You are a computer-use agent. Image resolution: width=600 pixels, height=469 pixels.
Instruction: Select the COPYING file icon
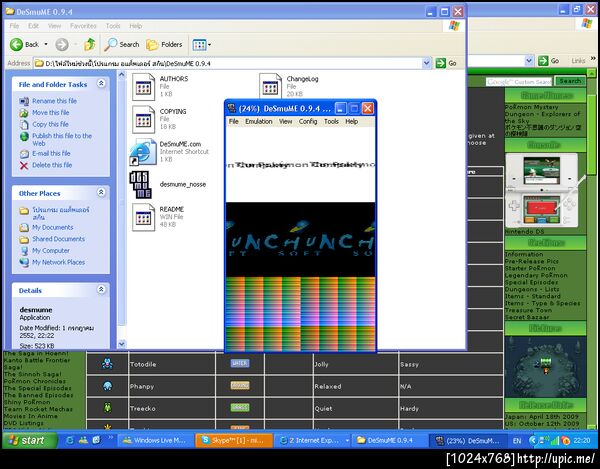143,120
